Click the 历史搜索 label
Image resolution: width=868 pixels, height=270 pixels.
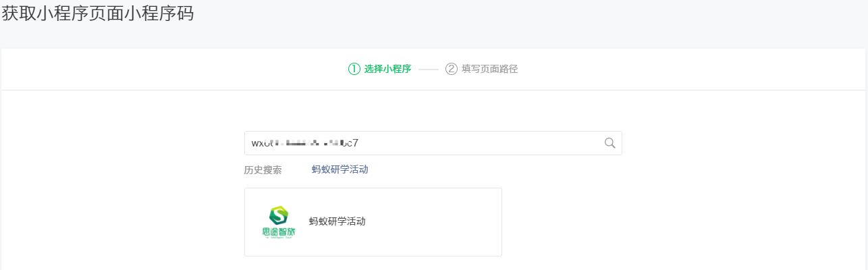point(263,170)
